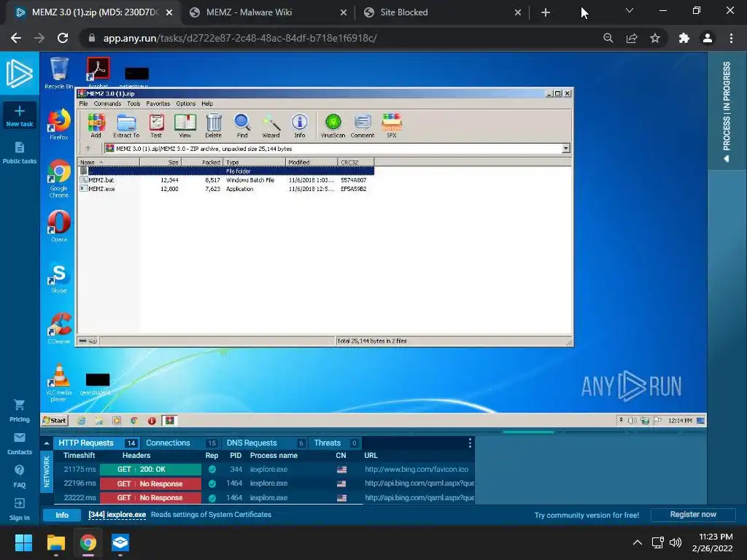
Task: Click the SFX icon in WinRAR
Action: [392, 125]
